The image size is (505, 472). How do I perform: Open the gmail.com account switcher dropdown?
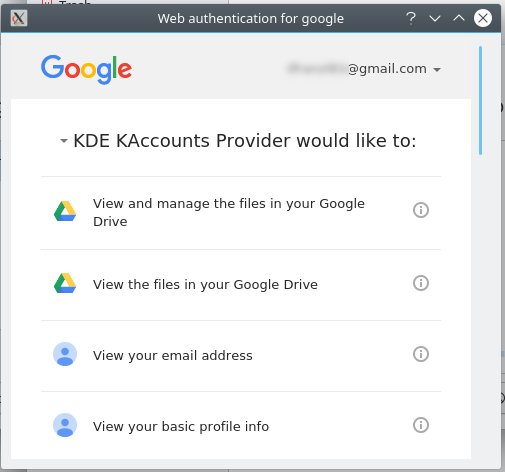[364, 69]
